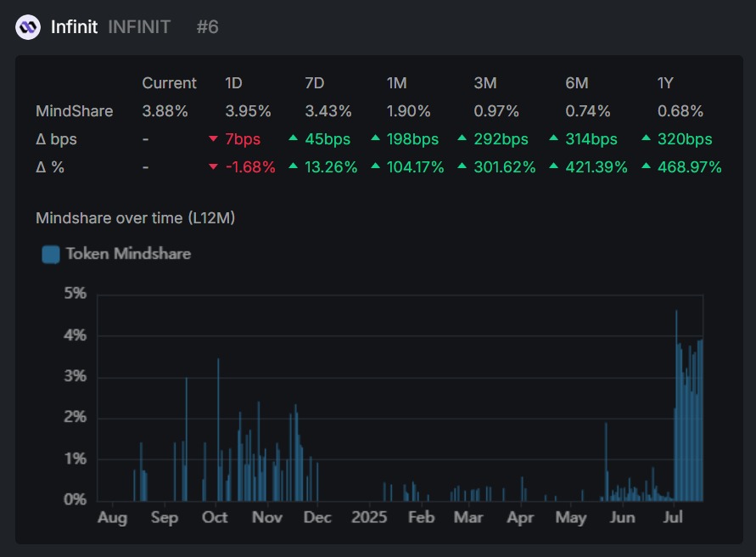
Task: Toggle the Token Mindshare legend swatch
Action: [x=51, y=255]
